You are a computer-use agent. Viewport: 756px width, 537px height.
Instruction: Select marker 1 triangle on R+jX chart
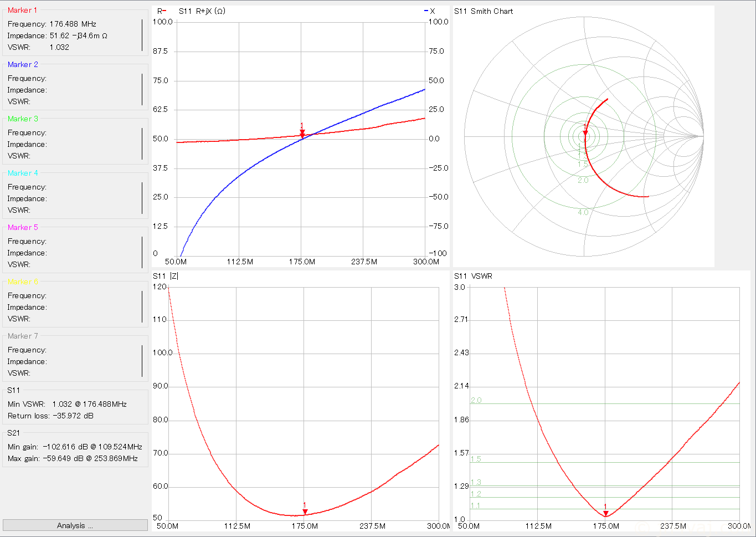point(302,134)
